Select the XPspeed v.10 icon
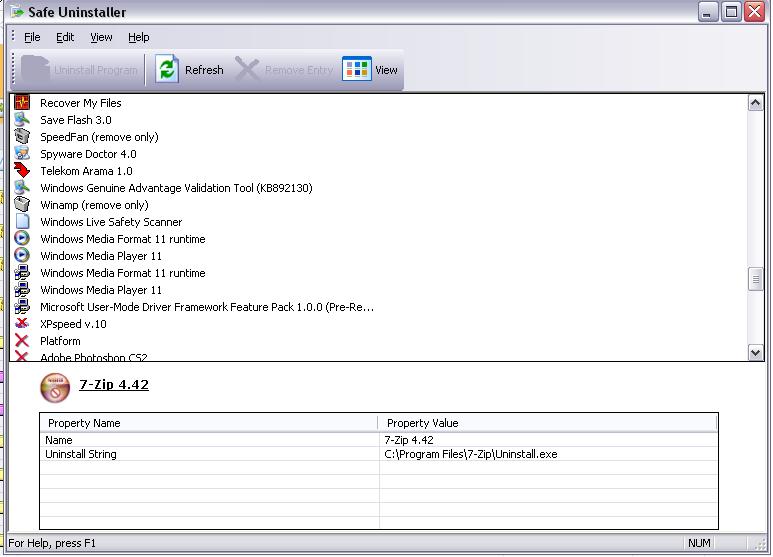The image size is (773, 557). point(22,323)
